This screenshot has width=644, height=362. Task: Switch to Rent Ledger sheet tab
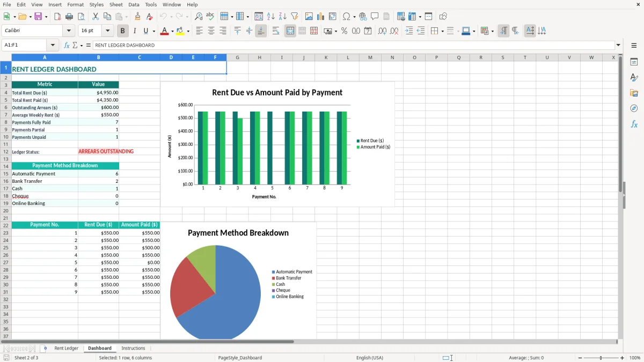click(x=67, y=349)
